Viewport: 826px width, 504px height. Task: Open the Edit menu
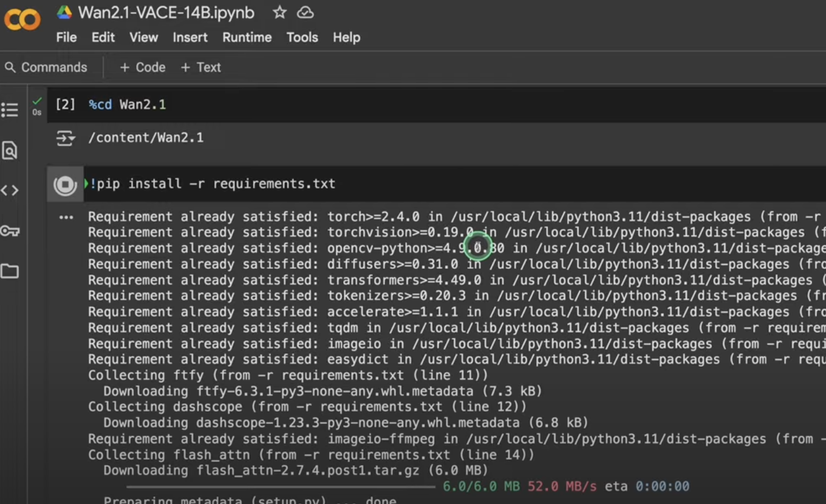coord(103,37)
